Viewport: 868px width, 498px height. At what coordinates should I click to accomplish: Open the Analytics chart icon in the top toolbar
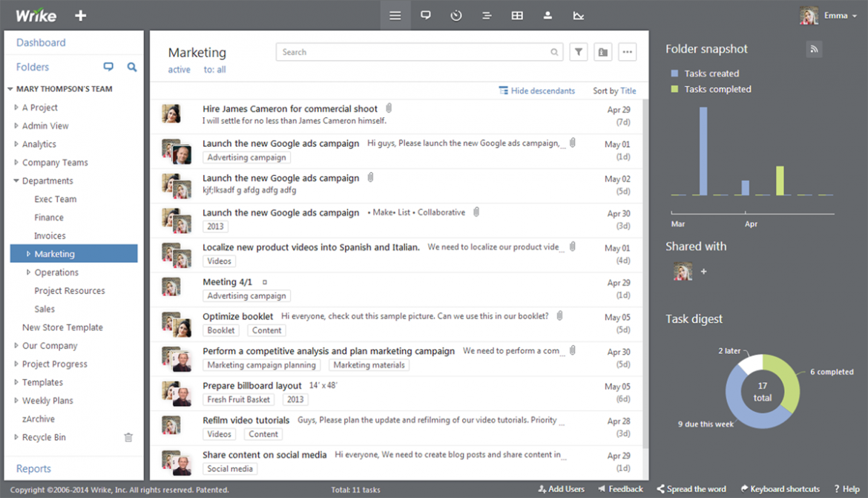pyautogui.click(x=578, y=15)
